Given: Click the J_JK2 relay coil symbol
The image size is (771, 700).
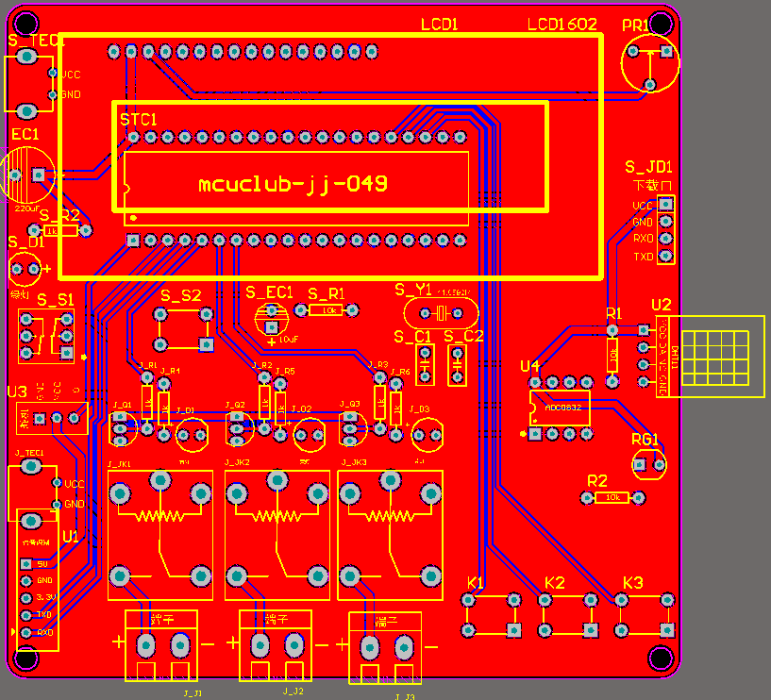Looking at the screenshot, I should point(277,515).
